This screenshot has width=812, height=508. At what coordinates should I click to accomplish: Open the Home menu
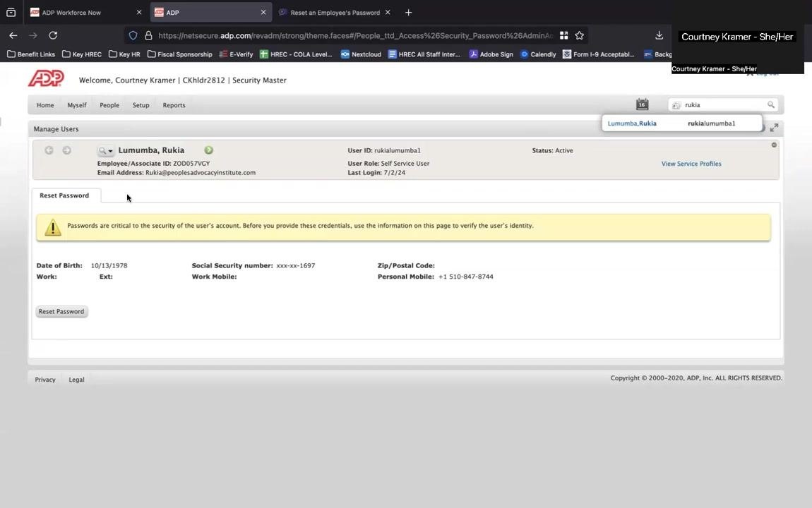[45, 105]
